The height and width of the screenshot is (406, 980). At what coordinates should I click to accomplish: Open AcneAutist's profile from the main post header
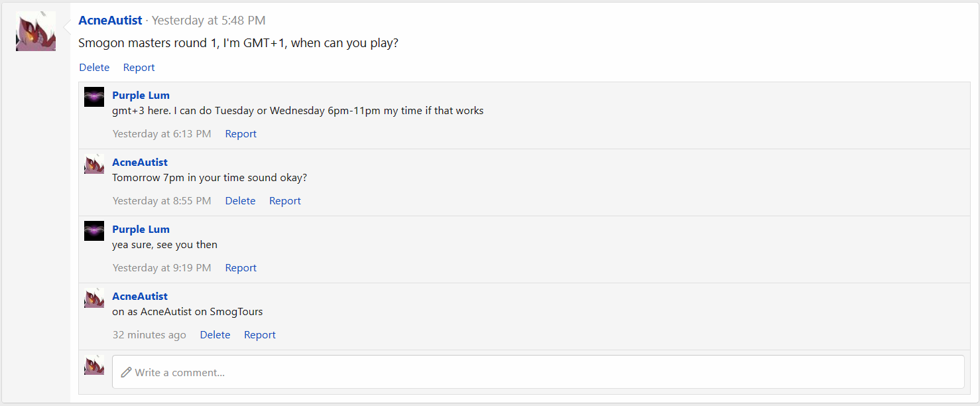(x=110, y=21)
